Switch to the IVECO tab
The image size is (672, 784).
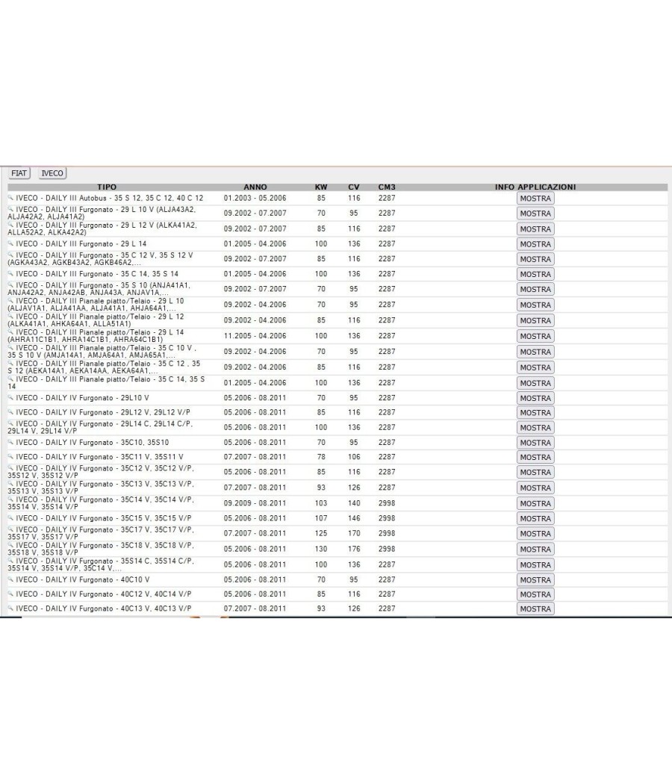coord(52,173)
